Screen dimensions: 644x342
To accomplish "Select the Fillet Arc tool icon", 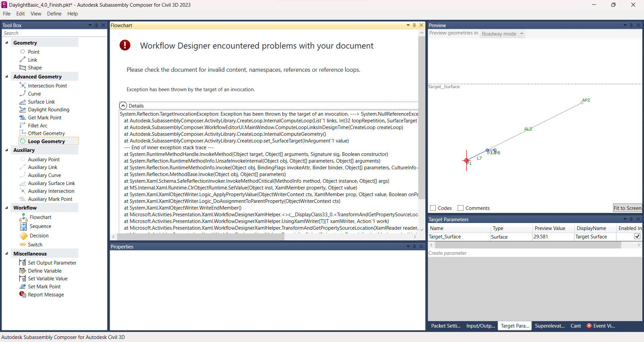I will click(22, 125).
